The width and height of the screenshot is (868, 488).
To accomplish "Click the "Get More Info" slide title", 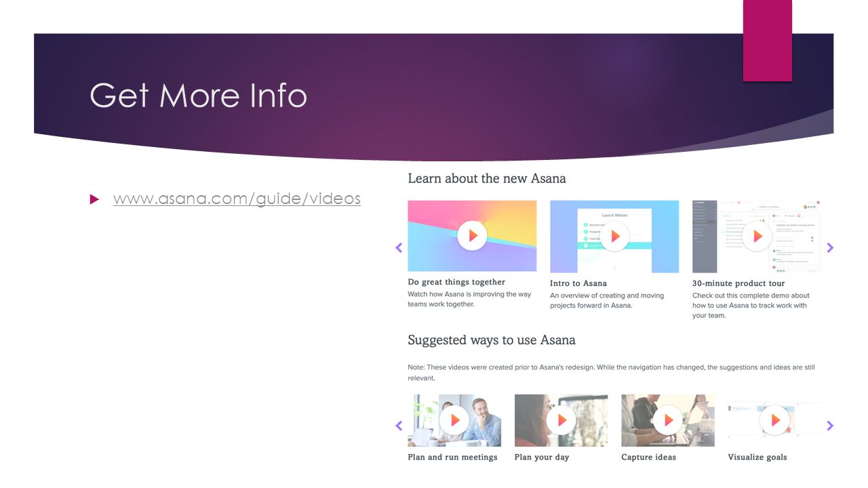I will 198,96.
